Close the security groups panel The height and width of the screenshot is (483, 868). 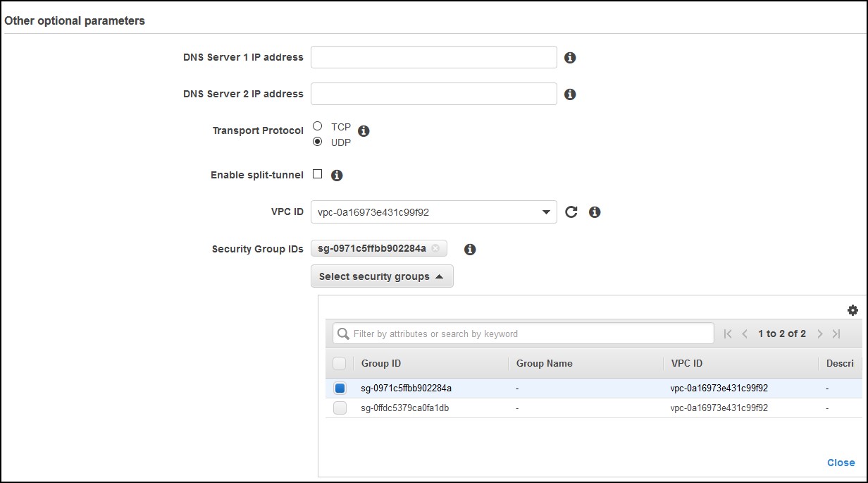pyautogui.click(x=841, y=463)
